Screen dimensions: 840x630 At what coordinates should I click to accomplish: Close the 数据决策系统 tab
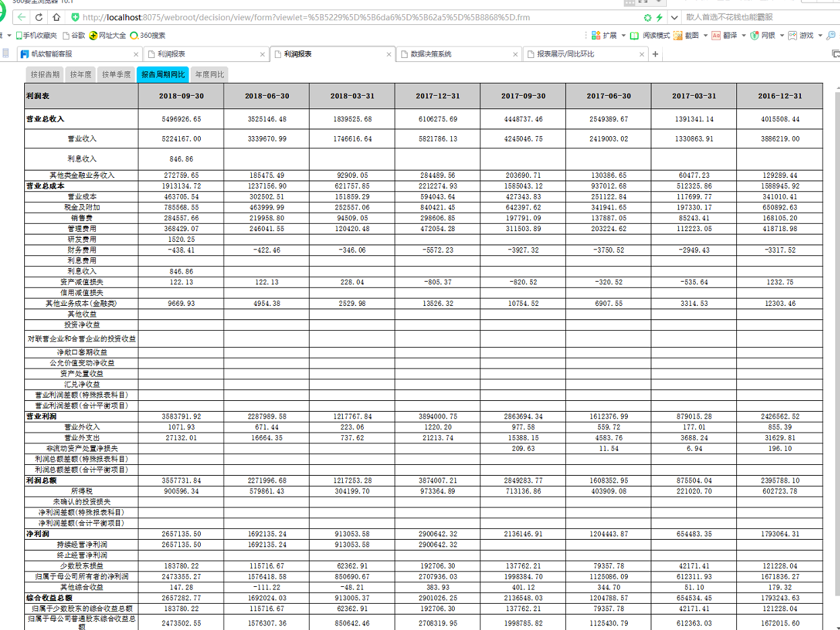[515, 54]
